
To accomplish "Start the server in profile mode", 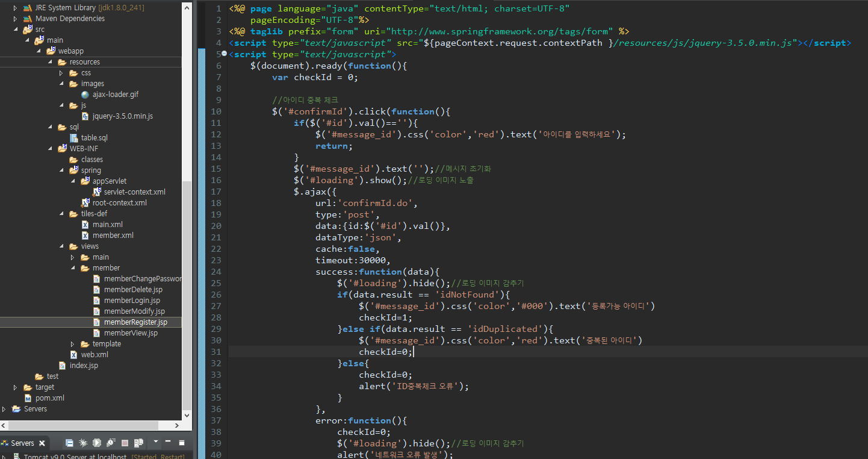I will click(x=111, y=443).
